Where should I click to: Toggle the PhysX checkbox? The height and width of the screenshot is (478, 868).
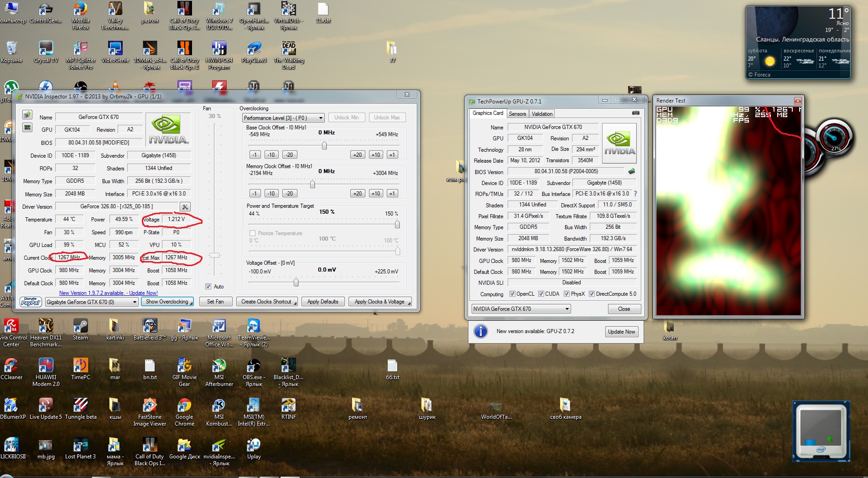pos(567,294)
